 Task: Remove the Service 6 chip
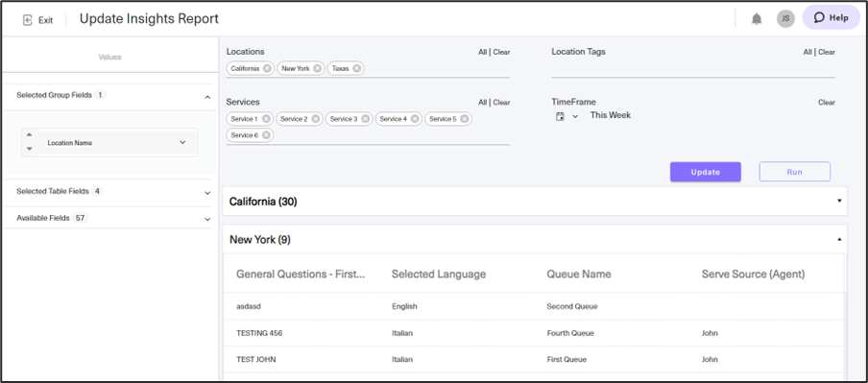[x=266, y=135]
